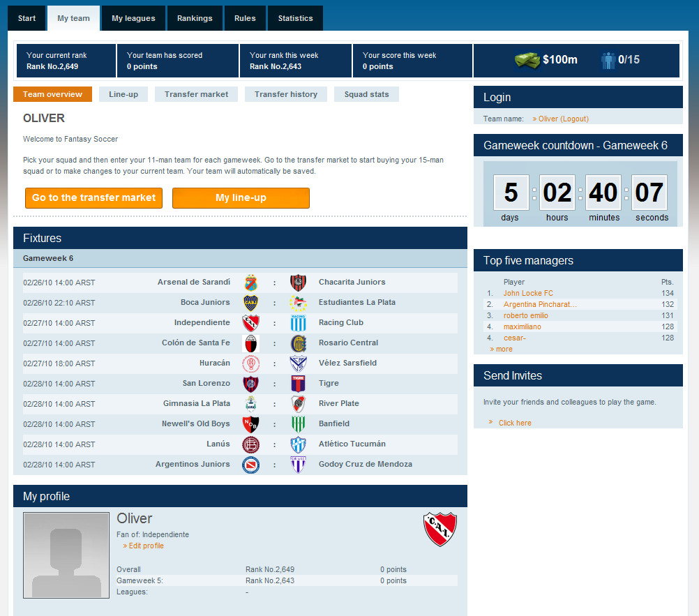The height and width of the screenshot is (616, 699).
Task: Click the Tigre club crest
Action: click(x=298, y=384)
